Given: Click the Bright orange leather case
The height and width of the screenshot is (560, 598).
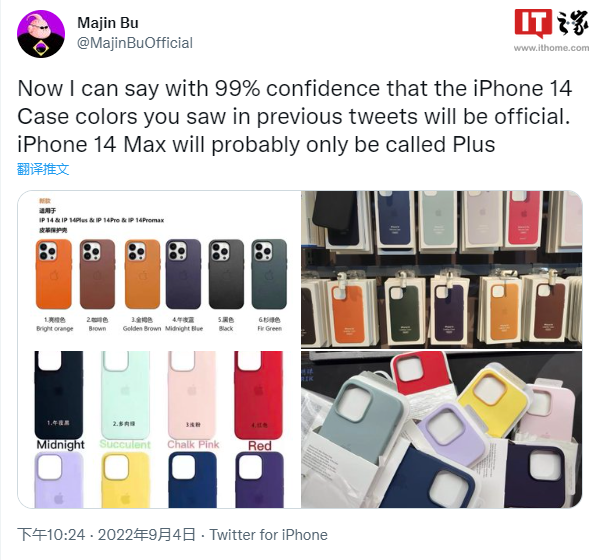Looking at the screenshot, I should [x=54, y=274].
